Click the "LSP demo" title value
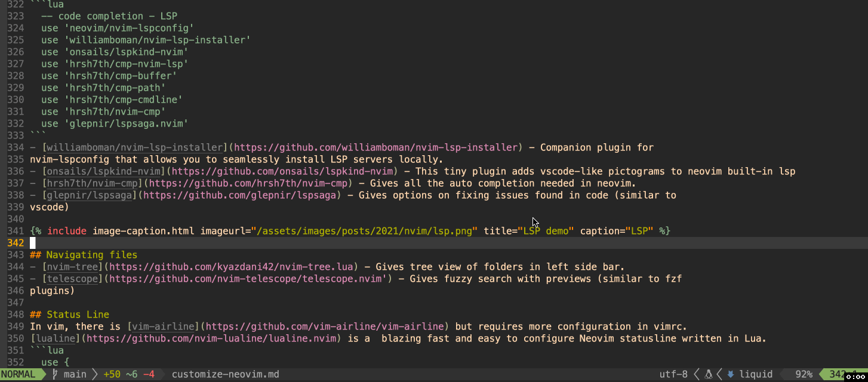 tap(546, 231)
